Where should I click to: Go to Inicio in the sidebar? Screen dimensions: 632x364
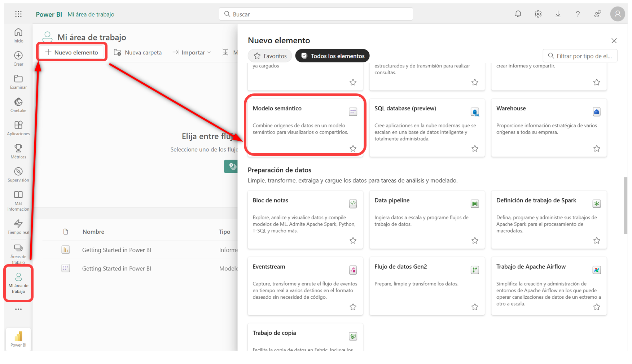point(18,35)
